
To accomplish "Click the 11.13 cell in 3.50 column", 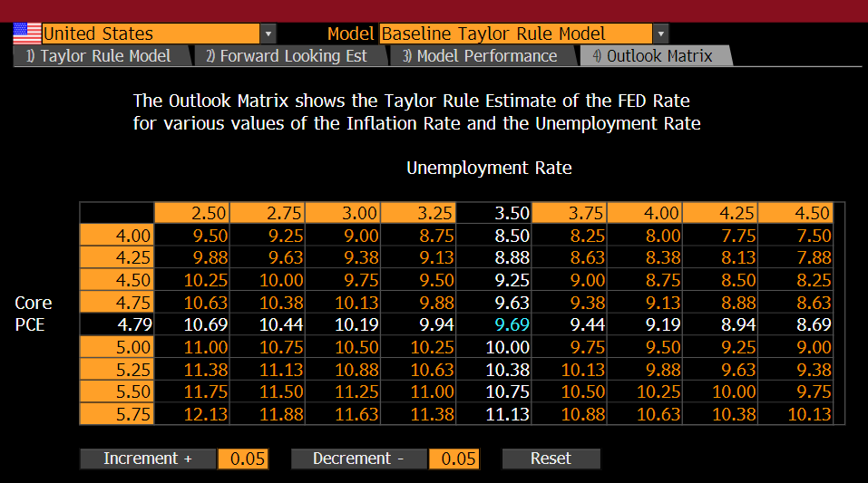I will (493, 414).
